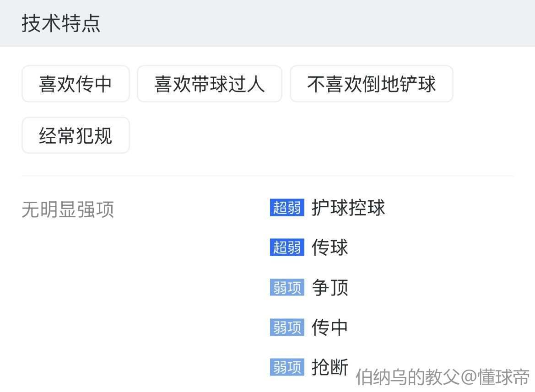Click the 超弱 badge beside 护球控球

point(287,208)
